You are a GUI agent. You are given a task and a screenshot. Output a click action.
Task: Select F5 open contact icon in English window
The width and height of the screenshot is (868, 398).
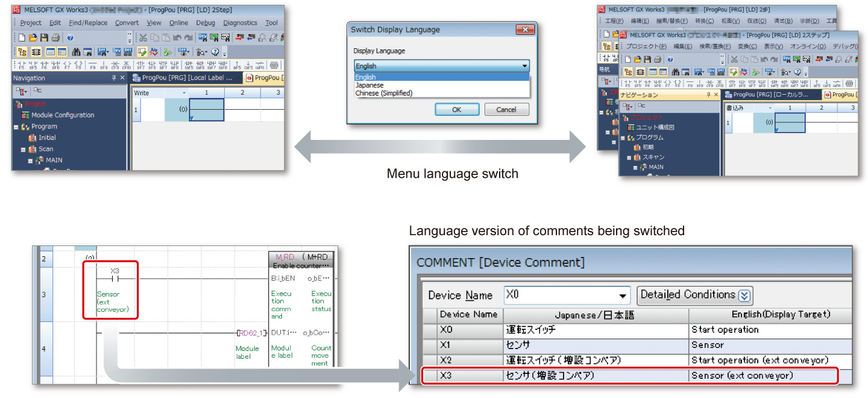pyautogui.click(x=22, y=65)
